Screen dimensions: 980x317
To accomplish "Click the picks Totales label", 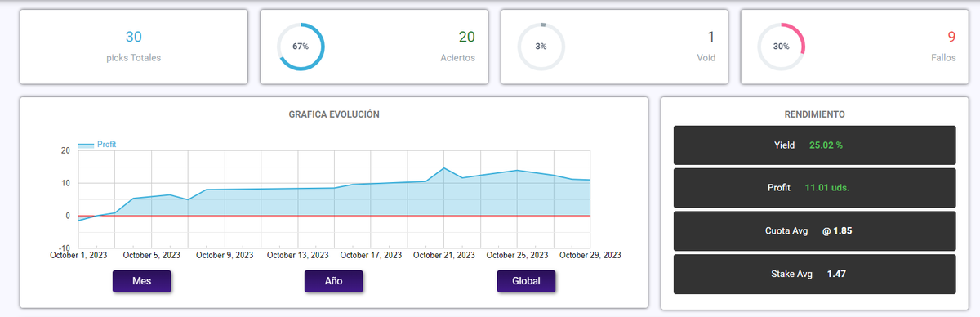I will click(x=134, y=58).
